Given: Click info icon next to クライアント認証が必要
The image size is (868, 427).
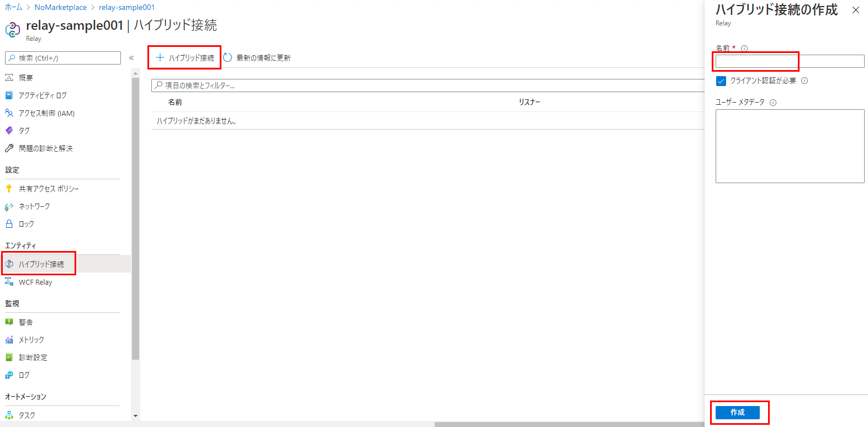Looking at the screenshot, I should point(805,81).
